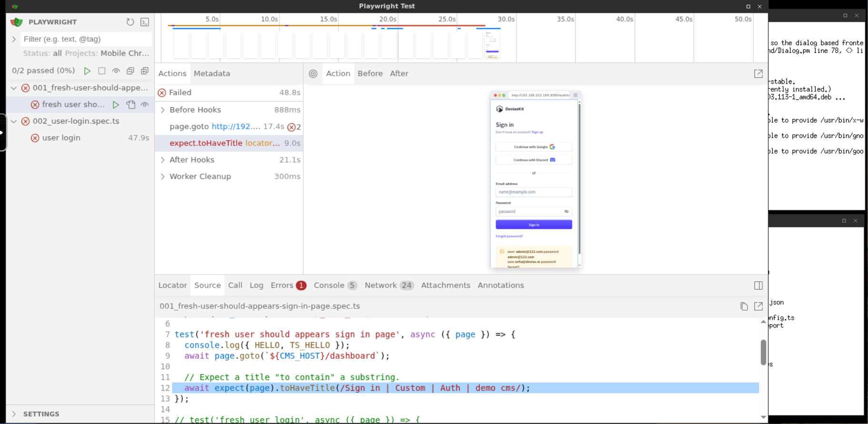Collapse the 002_user-login.spec.ts file node
This screenshot has width=868, height=424.
pyautogui.click(x=14, y=121)
